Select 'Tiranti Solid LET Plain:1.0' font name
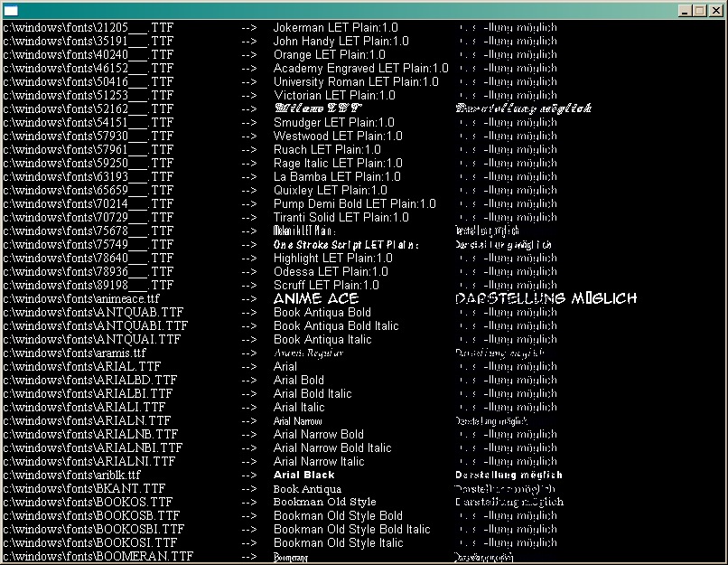728x565 pixels. pyautogui.click(x=341, y=217)
